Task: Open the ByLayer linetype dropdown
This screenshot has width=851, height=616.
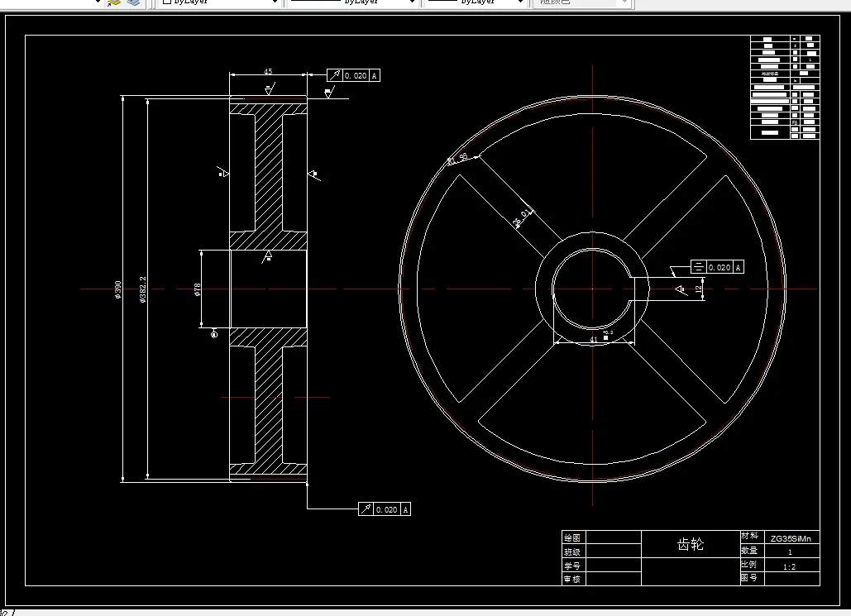Action: point(351,2)
